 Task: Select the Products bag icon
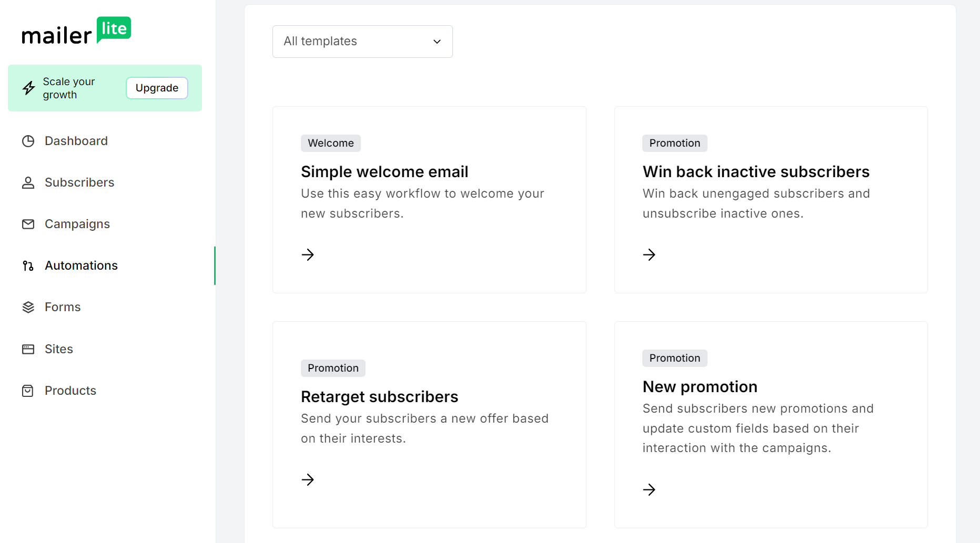[28, 390]
